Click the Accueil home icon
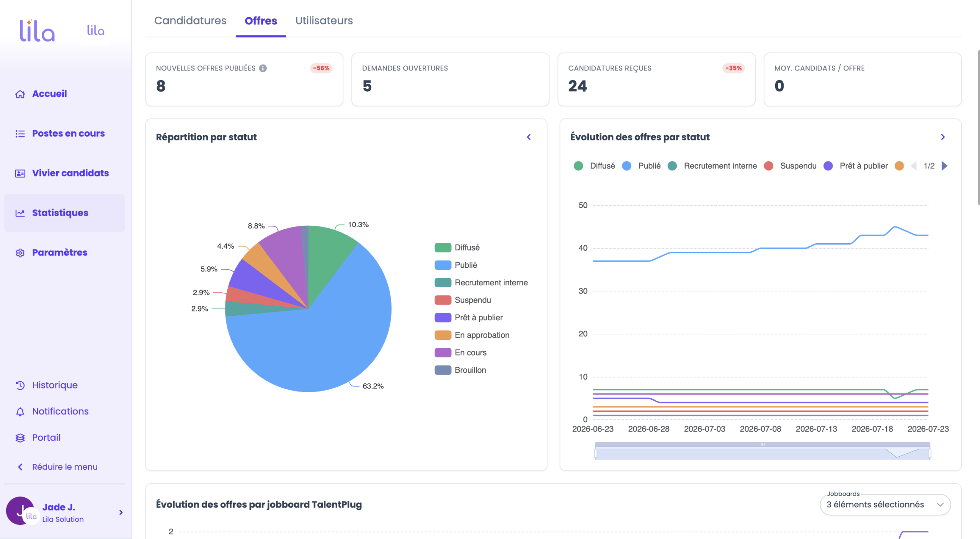 (x=20, y=94)
